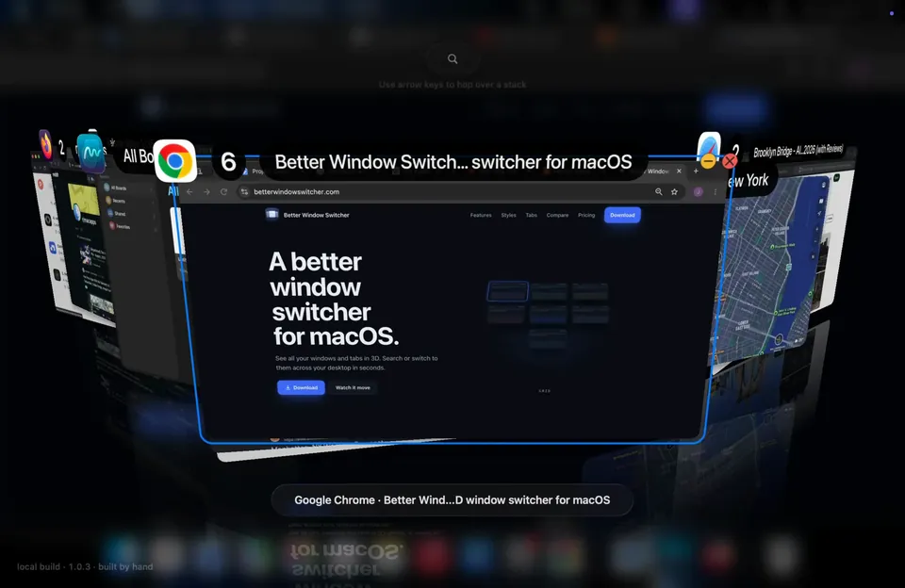Click the A better window switcher headline
Viewport: 905px width, 588px height.
(x=334, y=299)
